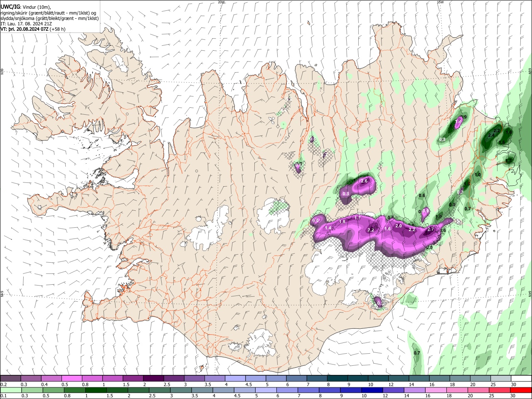Click the 'slydda/snjókoma' legend description line
Viewport: 532px width, 399px height.
[49, 18]
